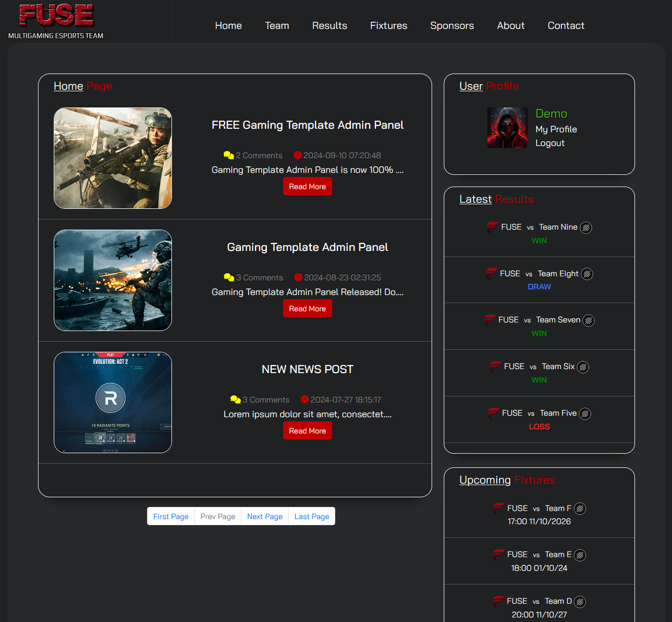Click the FUSE emblem in Team Eight result

pos(491,274)
